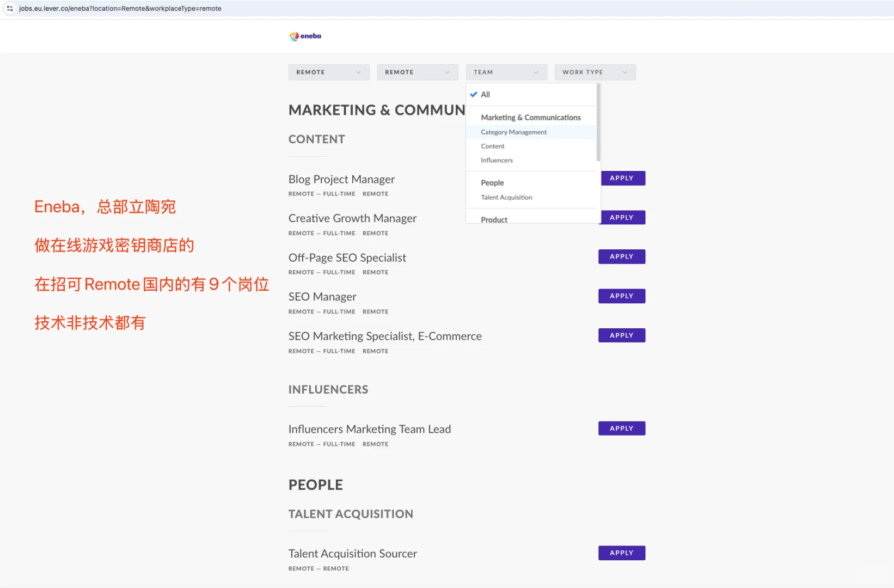Apply for Blog Project Manager

[622, 179]
